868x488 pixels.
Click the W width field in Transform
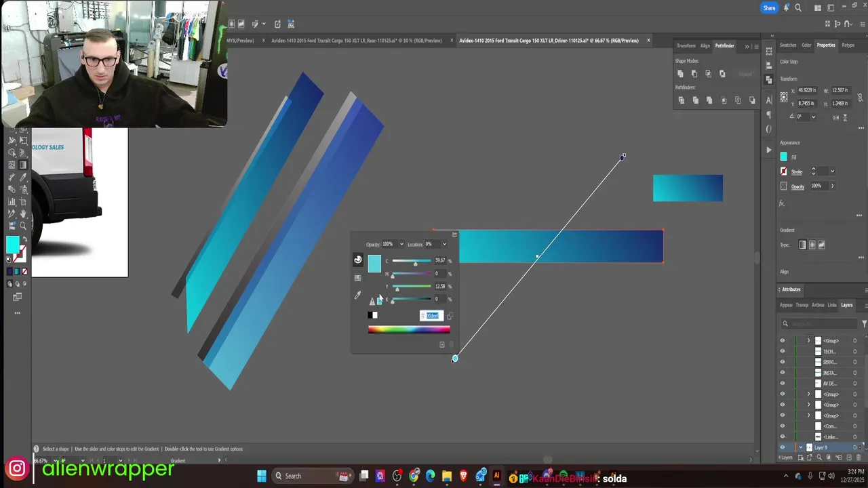(841, 90)
